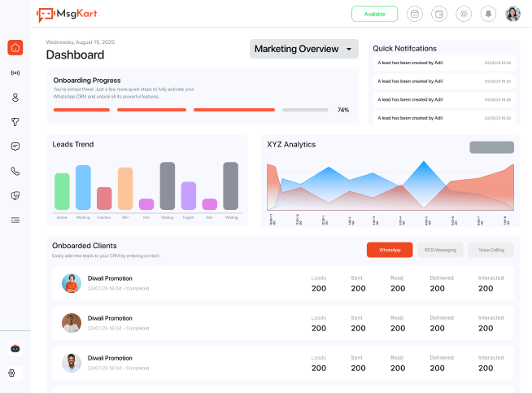Open the list menu sidebar icon
The width and height of the screenshot is (532, 393).
(x=15, y=221)
